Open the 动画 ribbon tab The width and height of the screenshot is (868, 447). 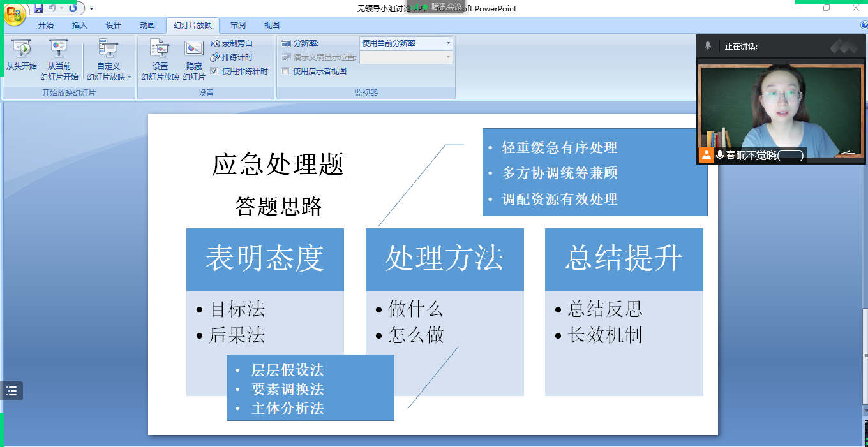click(147, 26)
